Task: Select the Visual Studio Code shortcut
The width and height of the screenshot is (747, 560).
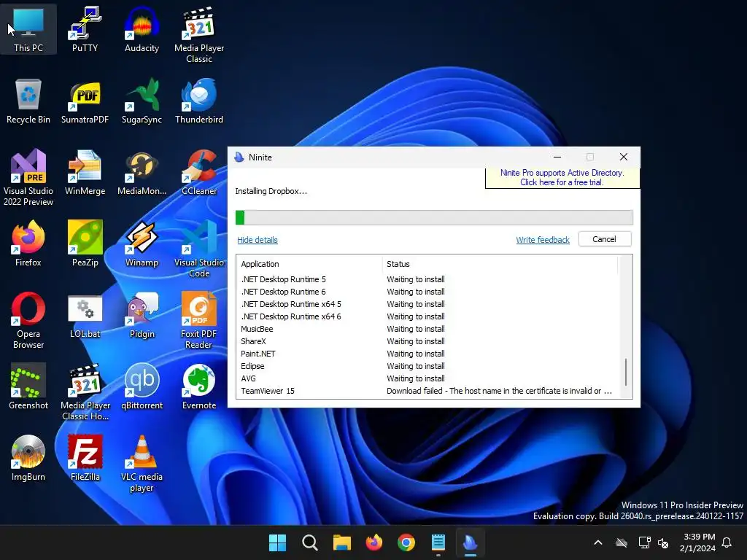Action: pos(199,249)
